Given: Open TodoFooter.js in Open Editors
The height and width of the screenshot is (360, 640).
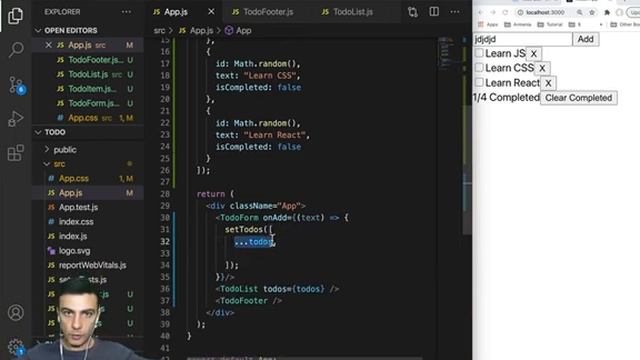Looking at the screenshot, I should pyautogui.click(x=96, y=60).
